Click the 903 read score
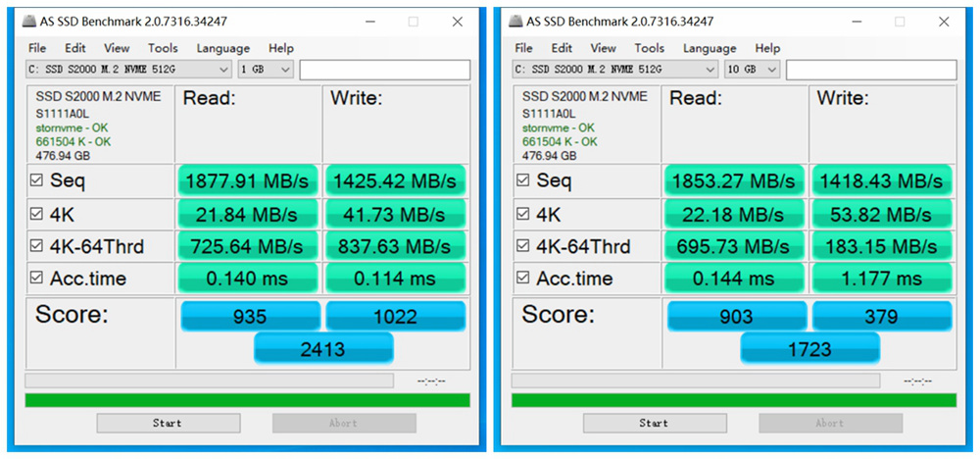 pyautogui.click(x=737, y=316)
